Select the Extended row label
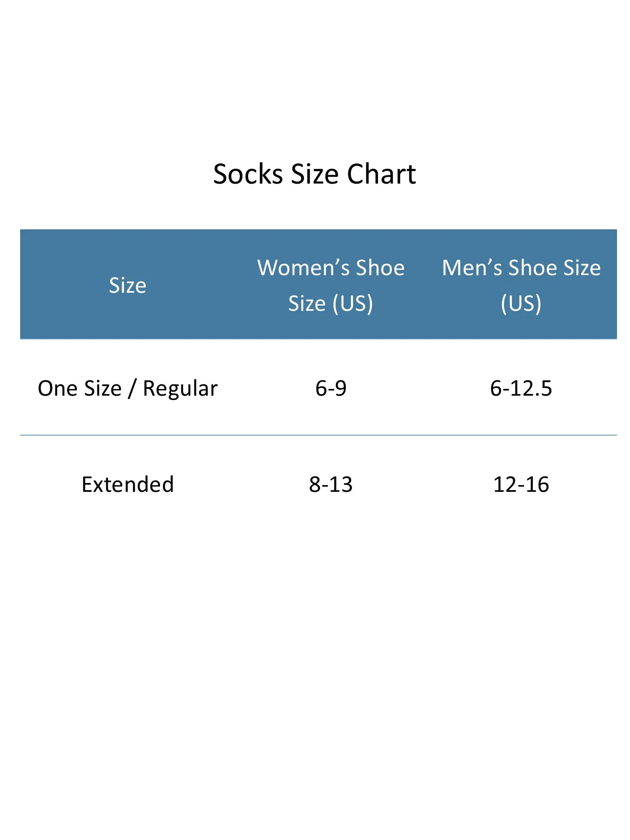Screen dimensions: 630x840 pyautogui.click(x=127, y=484)
